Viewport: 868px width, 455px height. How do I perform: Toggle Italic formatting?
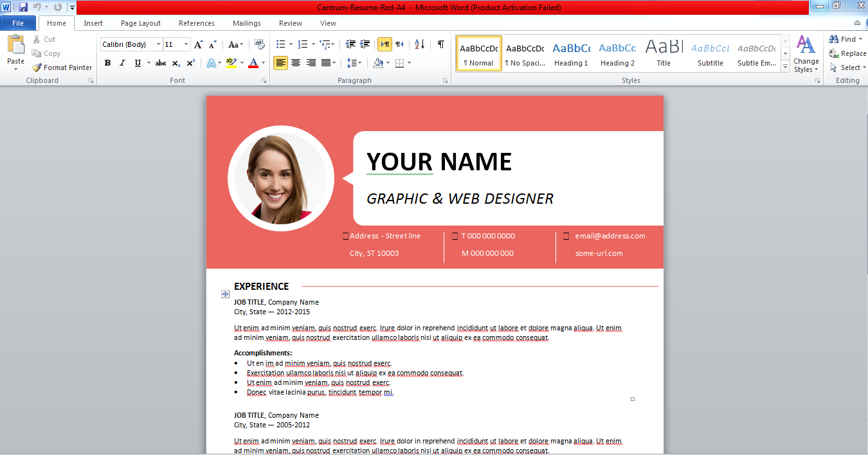122,63
